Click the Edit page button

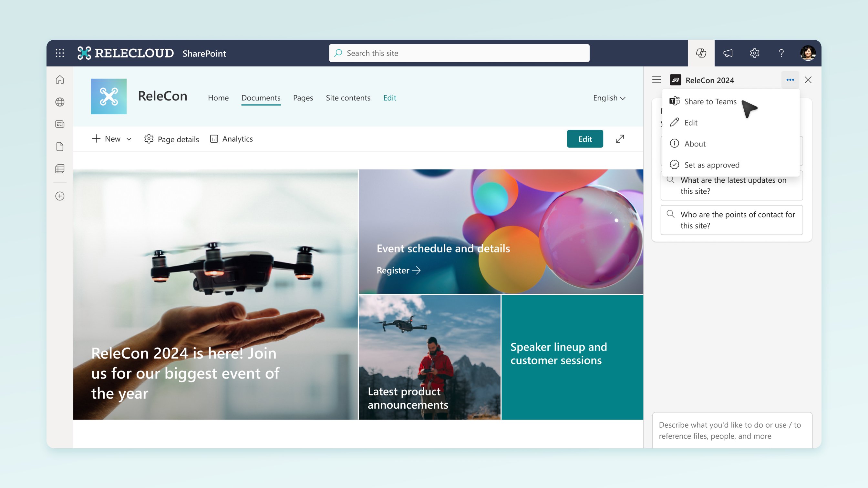pyautogui.click(x=585, y=138)
